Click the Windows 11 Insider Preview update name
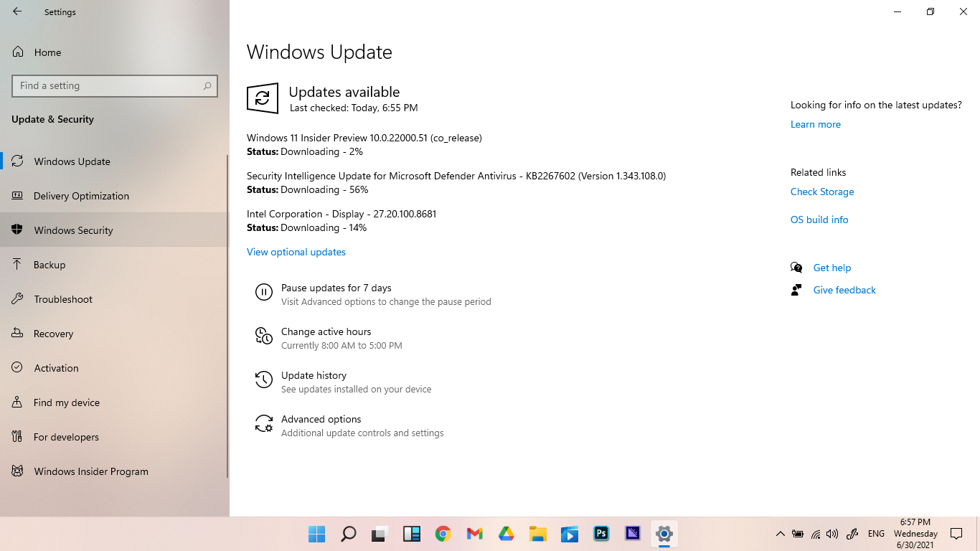 [x=364, y=138]
